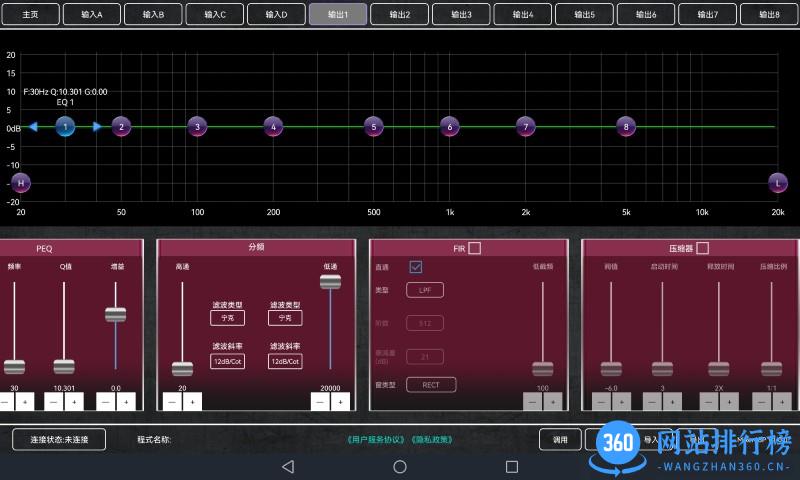Decrease low-pass frequency with minus button
Viewport: 800px width, 480px height.
[x=320, y=402]
